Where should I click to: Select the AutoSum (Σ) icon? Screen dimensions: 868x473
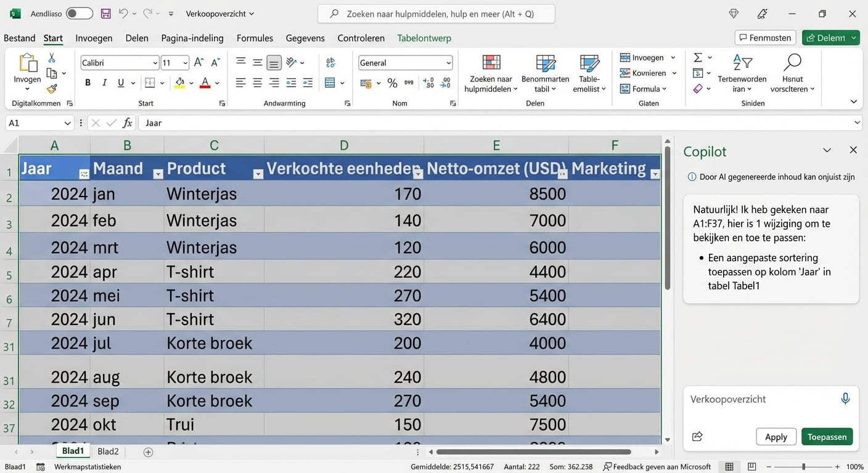tap(697, 57)
